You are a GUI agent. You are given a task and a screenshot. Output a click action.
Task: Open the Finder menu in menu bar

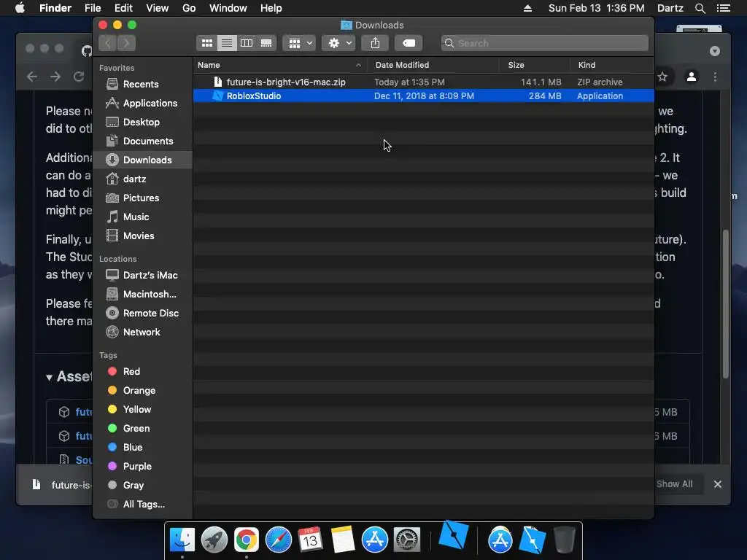pyautogui.click(x=55, y=8)
